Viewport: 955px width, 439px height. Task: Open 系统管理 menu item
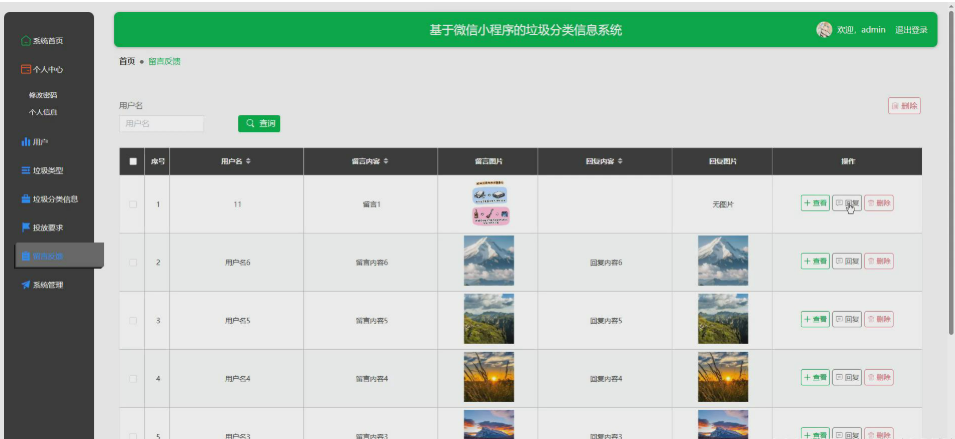(48, 285)
